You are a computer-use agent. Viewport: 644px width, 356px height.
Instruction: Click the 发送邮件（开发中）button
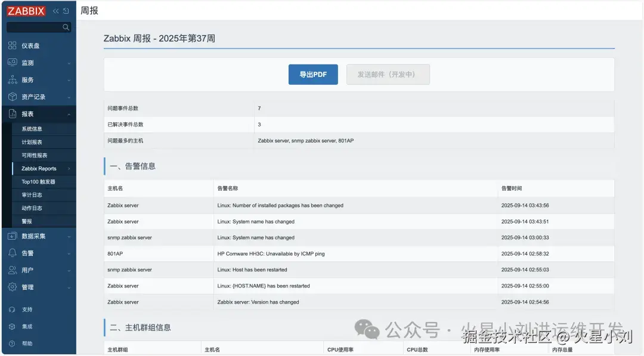388,75
